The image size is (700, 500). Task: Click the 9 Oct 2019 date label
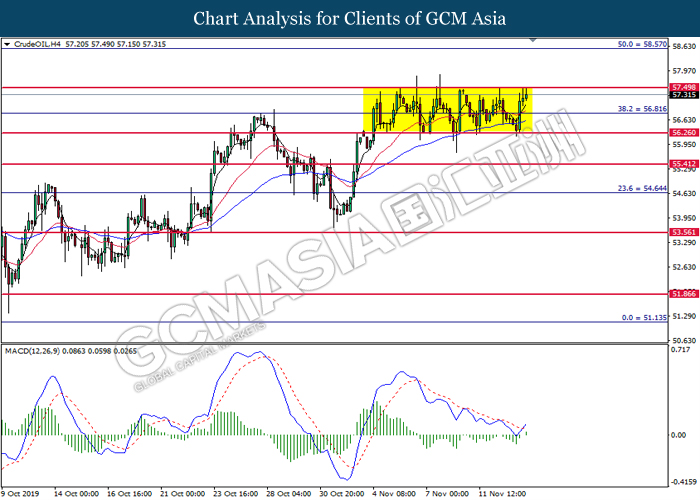(x=21, y=494)
